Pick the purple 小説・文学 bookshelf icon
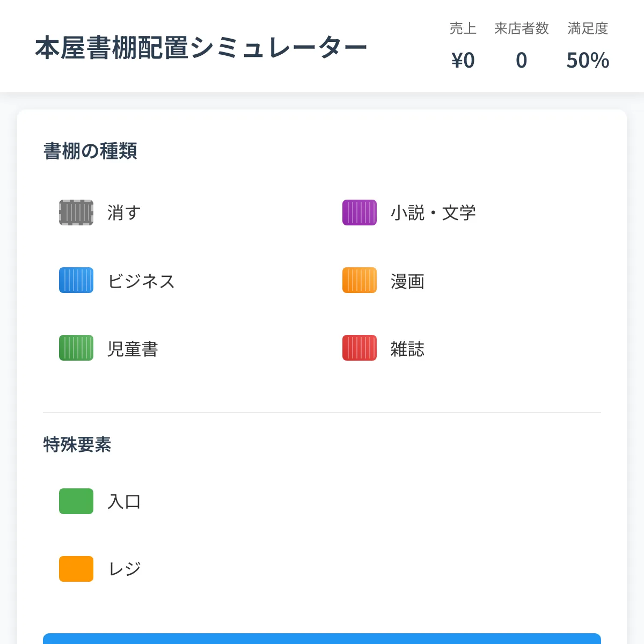Screen dimensions: 644x644 (x=360, y=213)
